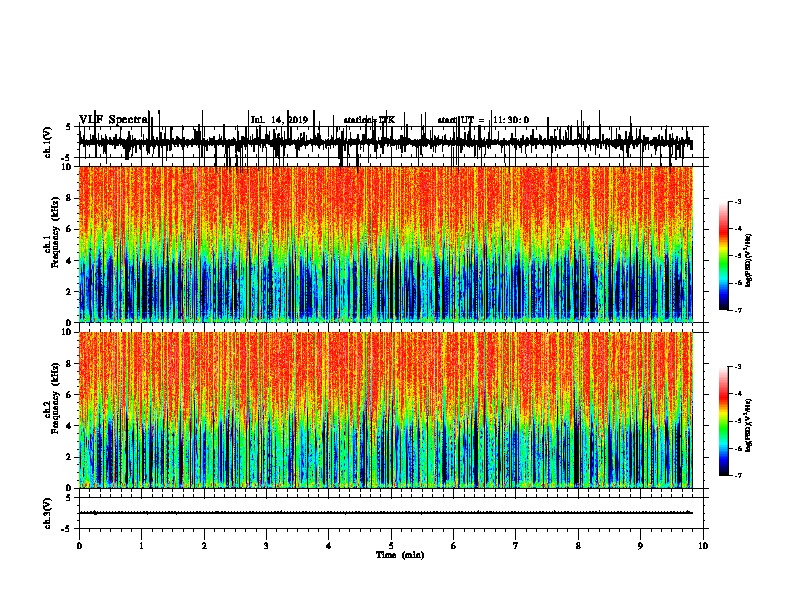The height and width of the screenshot is (612, 792).
Task: Click the 'ch.1(V)' waveform axis label
Action: (48, 142)
